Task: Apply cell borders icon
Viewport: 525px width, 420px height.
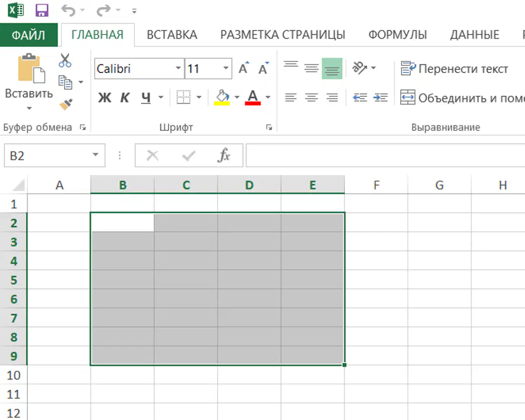Action: [184, 97]
